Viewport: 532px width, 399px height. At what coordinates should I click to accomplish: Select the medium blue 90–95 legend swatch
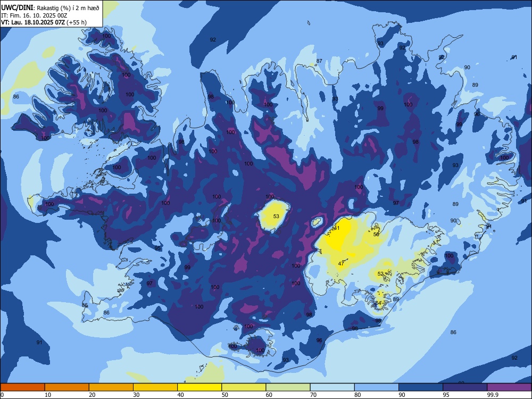pyautogui.click(x=421, y=387)
